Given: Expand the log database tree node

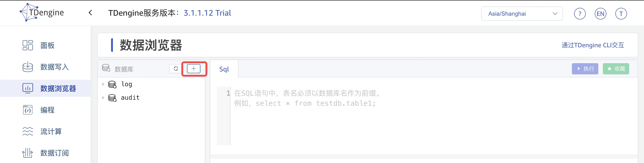Looking at the screenshot, I should pos(103,84).
